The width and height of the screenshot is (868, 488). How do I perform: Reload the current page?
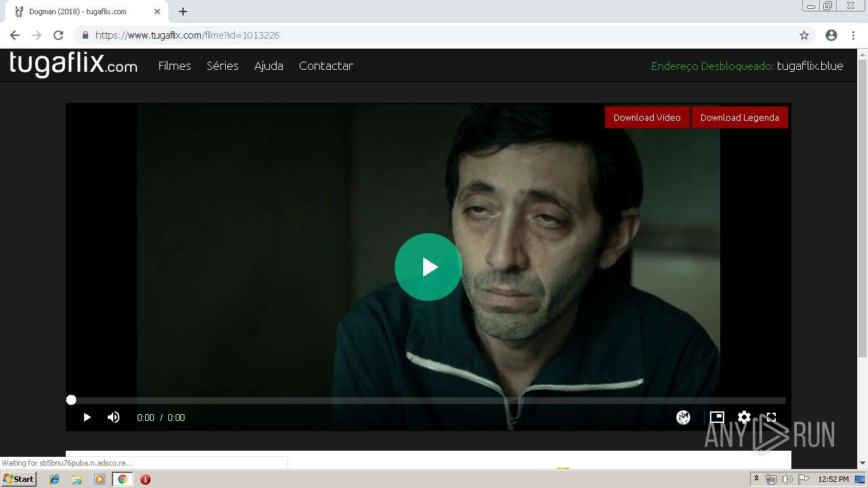pos(58,35)
